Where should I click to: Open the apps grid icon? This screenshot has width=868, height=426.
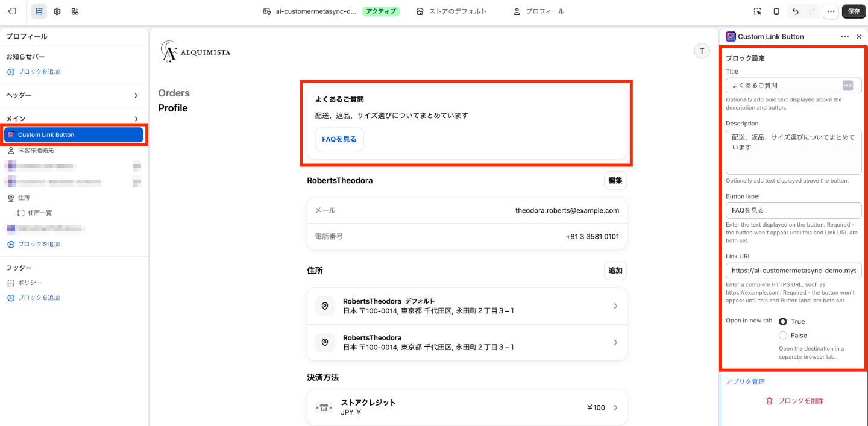(75, 11)
